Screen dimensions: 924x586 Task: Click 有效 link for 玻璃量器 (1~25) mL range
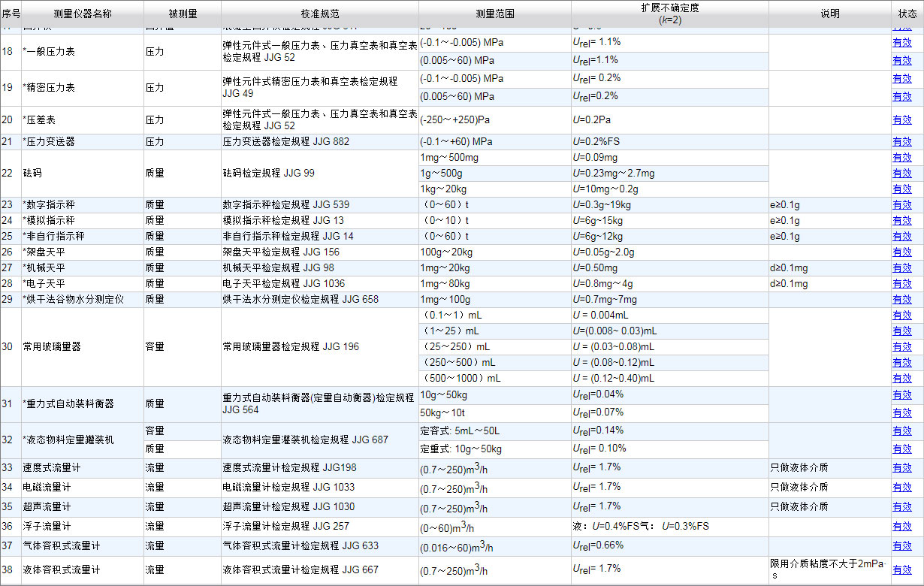click(x=902, y=331)
